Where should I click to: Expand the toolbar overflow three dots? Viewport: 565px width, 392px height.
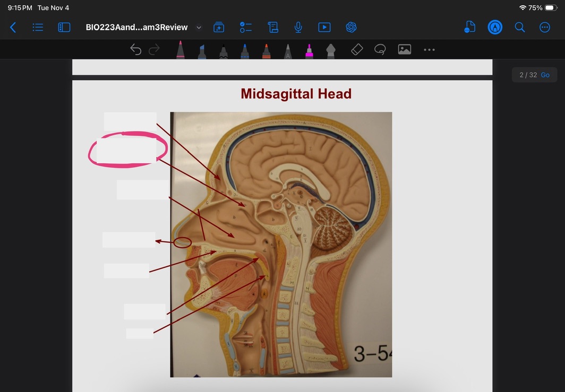[429, 50]
